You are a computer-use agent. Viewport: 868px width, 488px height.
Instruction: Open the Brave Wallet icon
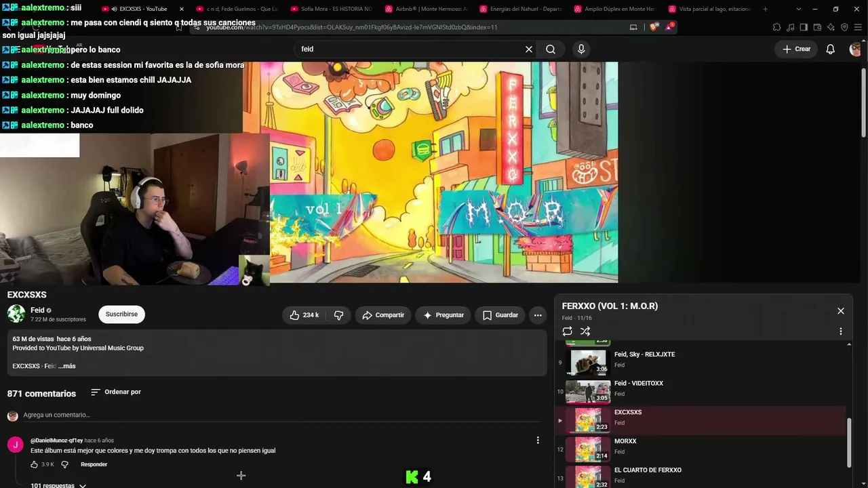pyautogui.click(x=817, y=27)
